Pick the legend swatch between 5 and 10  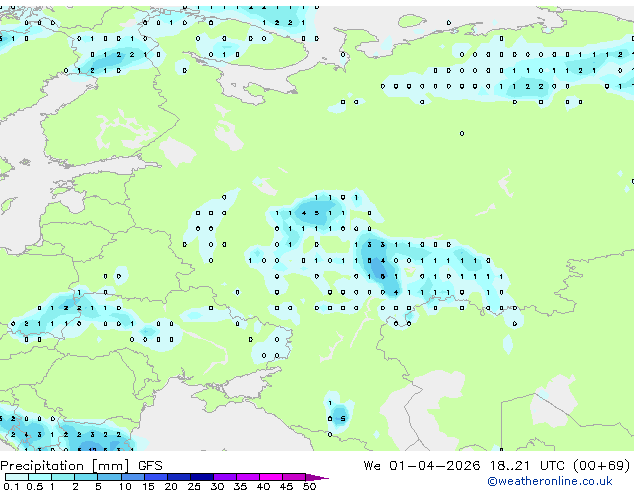110,477
